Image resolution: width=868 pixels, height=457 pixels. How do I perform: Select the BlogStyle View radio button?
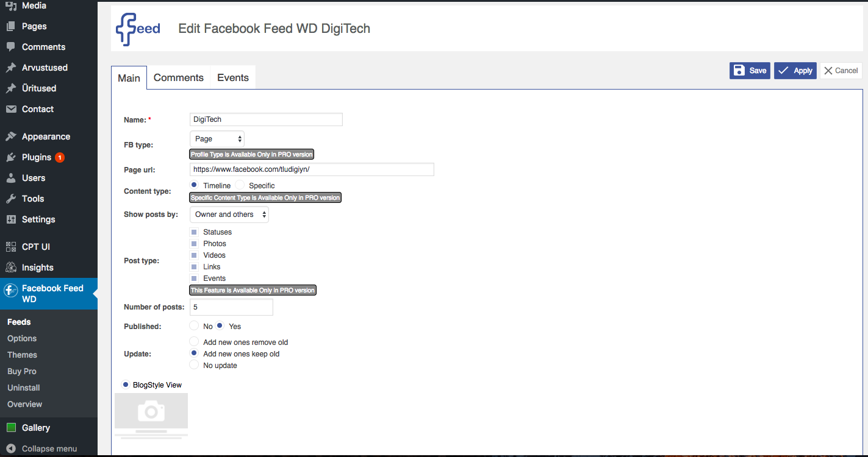[126, 384]
